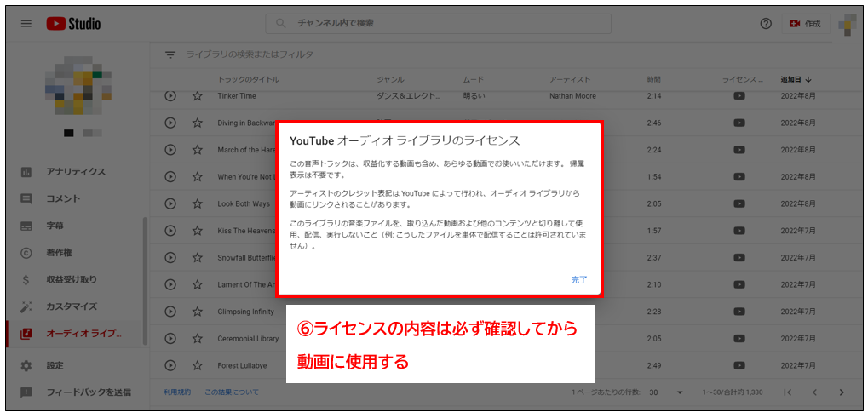Viewport: 868px width, 418px height.
Task: Star the When You're Not track
Action: tap(197, 177)
